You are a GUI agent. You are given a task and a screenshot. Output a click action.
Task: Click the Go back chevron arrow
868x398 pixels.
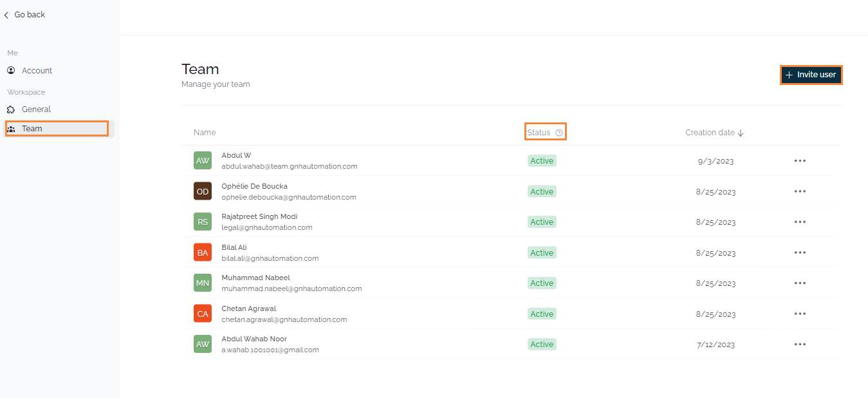click(x=6, y=15)
